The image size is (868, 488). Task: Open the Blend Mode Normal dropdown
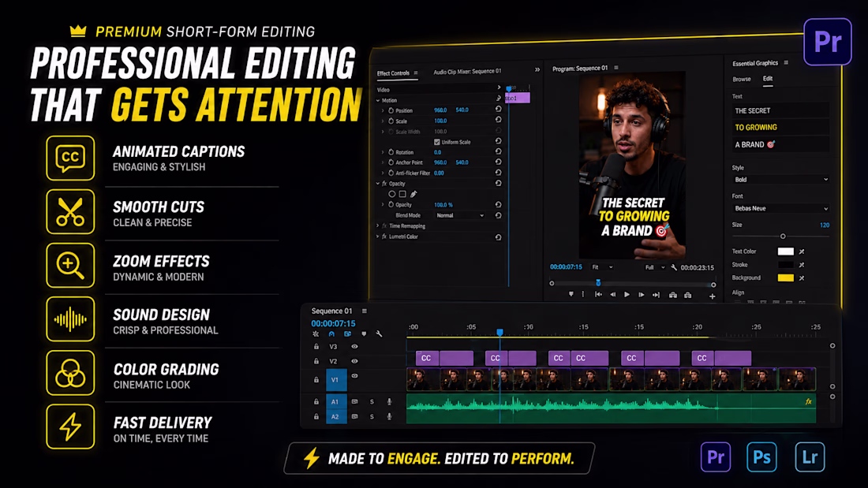click(459, 215)
